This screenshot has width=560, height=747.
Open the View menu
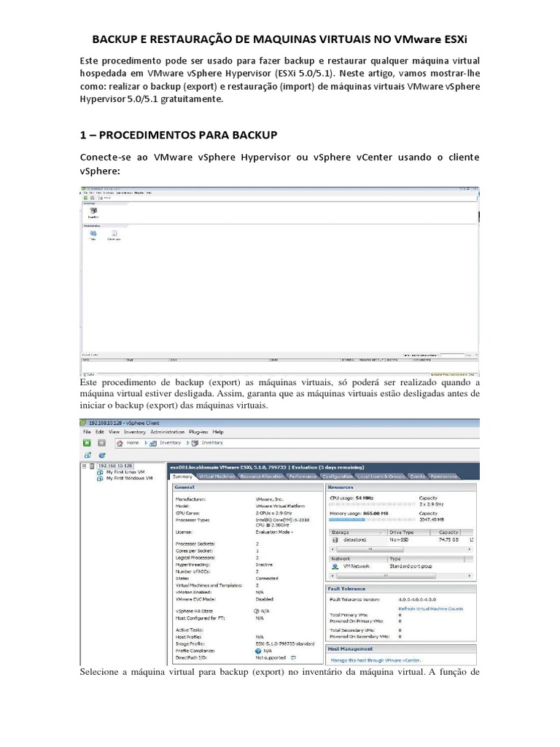point(114,432)
